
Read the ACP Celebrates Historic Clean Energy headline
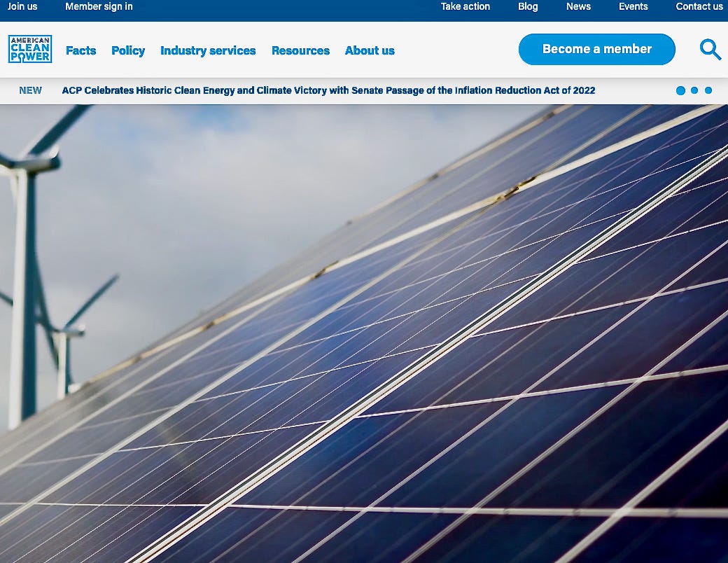click(329, 90)
